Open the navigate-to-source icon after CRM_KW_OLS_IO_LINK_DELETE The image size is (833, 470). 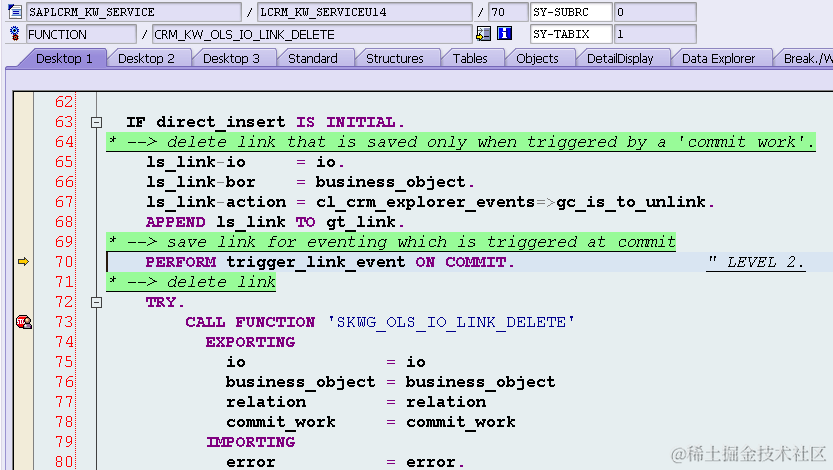[483, 34]
